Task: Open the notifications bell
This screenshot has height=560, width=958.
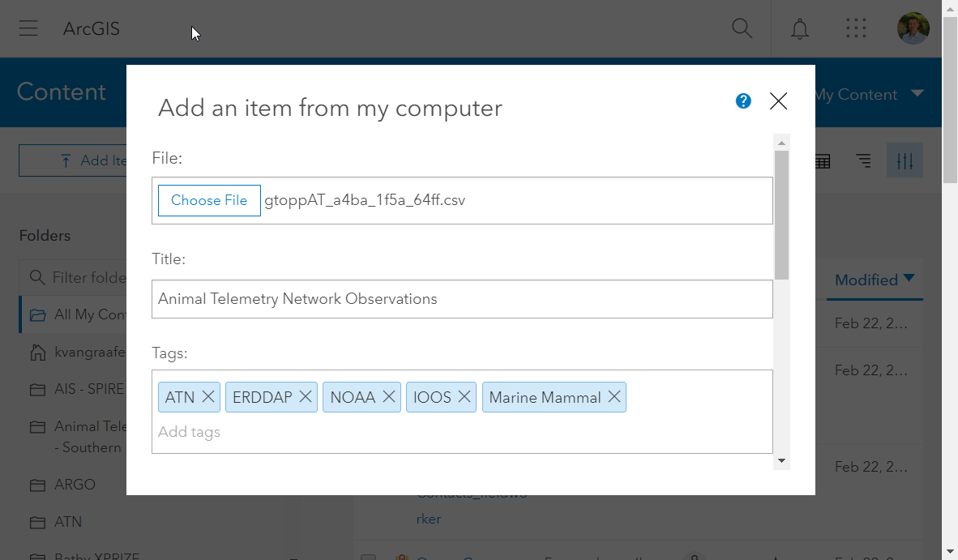Action: click(x=800, y=28)
